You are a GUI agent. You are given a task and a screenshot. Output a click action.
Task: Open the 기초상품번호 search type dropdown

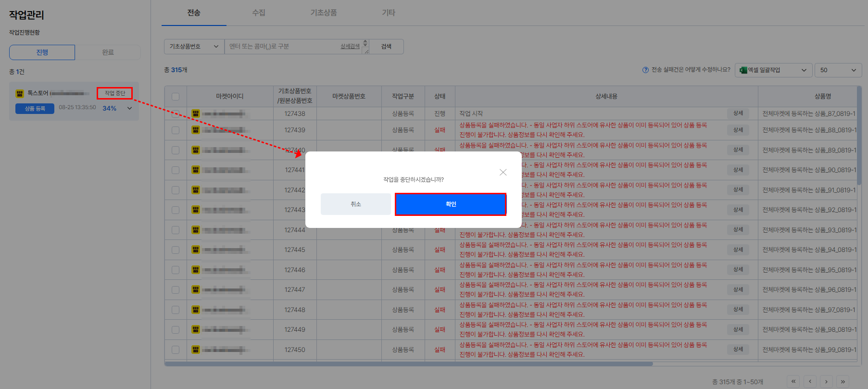coord(194,47)
